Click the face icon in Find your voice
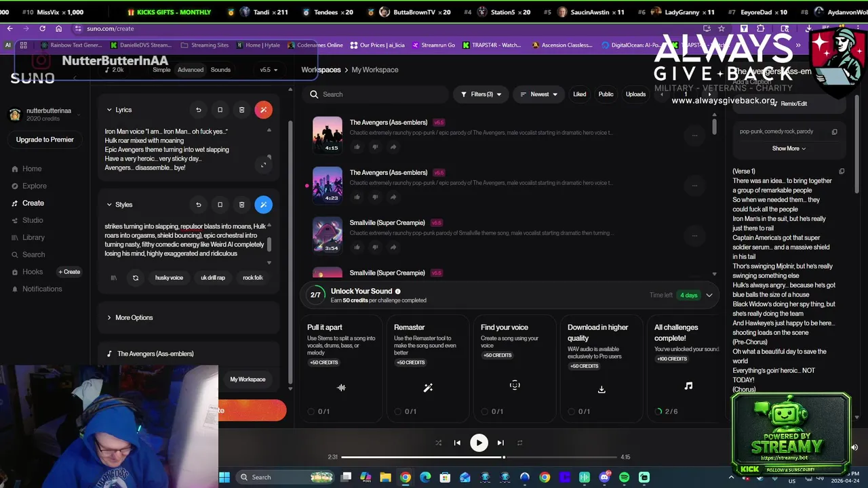The width and height of the screenshot is (868, 488). [515, 385]
